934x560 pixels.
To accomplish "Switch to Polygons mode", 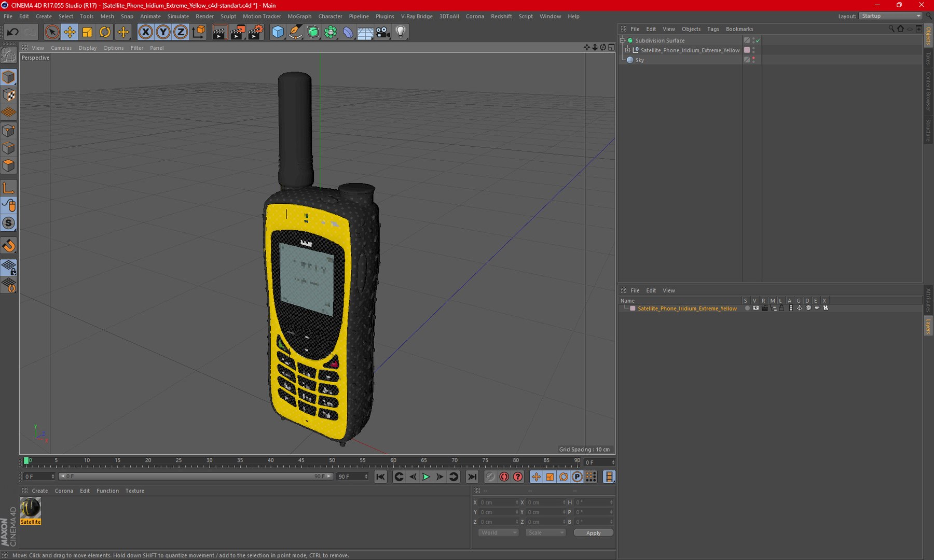I will point(9,165).
